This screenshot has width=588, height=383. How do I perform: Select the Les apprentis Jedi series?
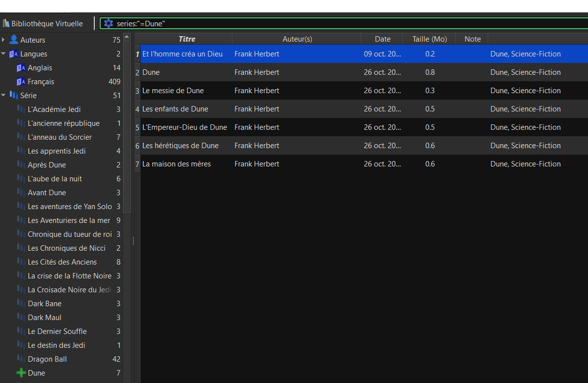click(57, 151)
